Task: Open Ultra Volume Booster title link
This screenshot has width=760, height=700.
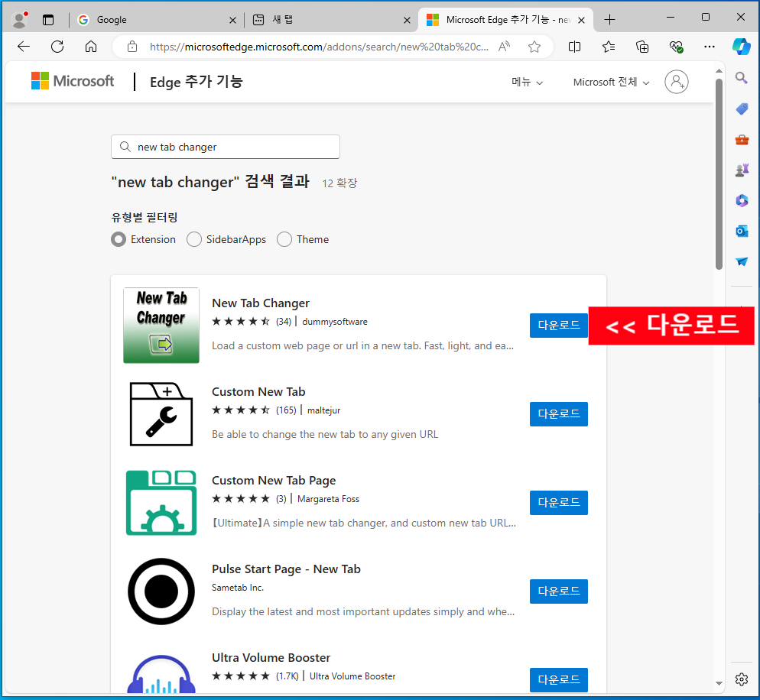Action: 271,658
